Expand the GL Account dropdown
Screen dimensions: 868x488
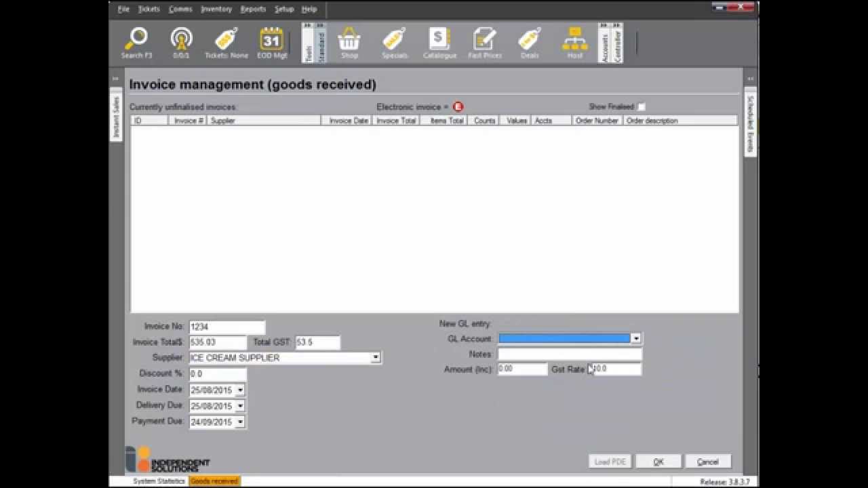(635, 338)
